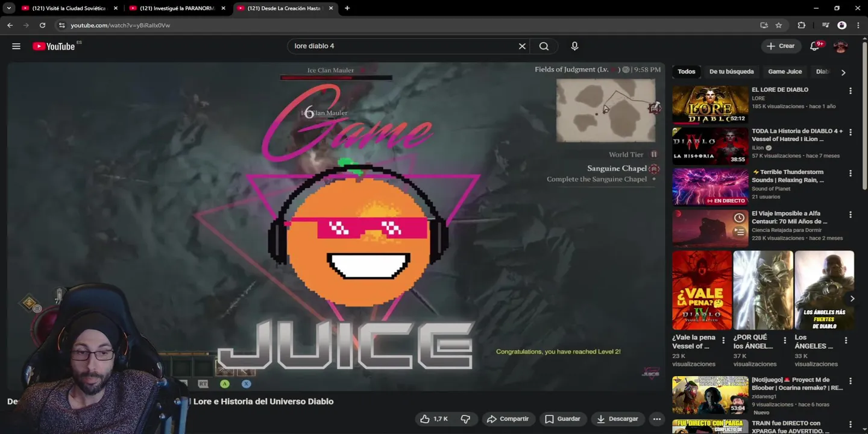868x434 pixels.
Task: Open EL LORE DE DIABLO thumbnail
Action: 710,104
